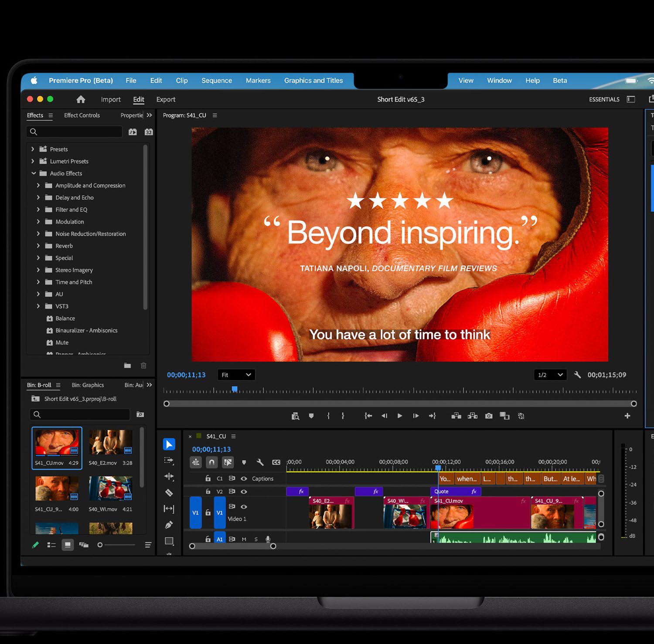Expand the Reverb audio effects folder
This screenshot has height=644, width=654.
tap(38, 246)
